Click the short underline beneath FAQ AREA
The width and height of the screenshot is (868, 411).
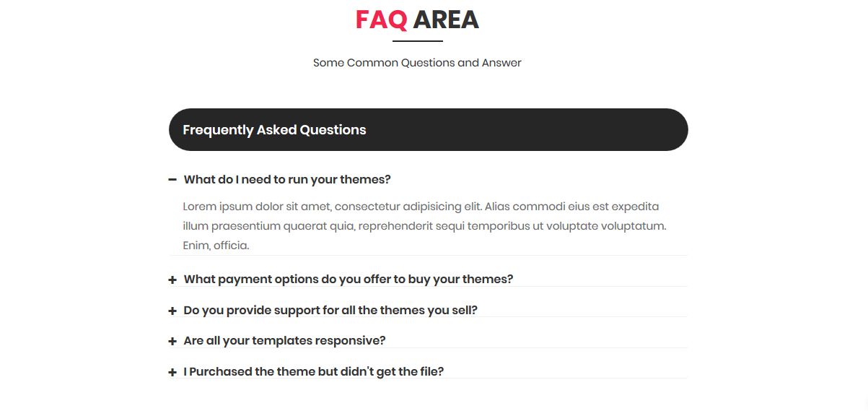pos(417,41)
